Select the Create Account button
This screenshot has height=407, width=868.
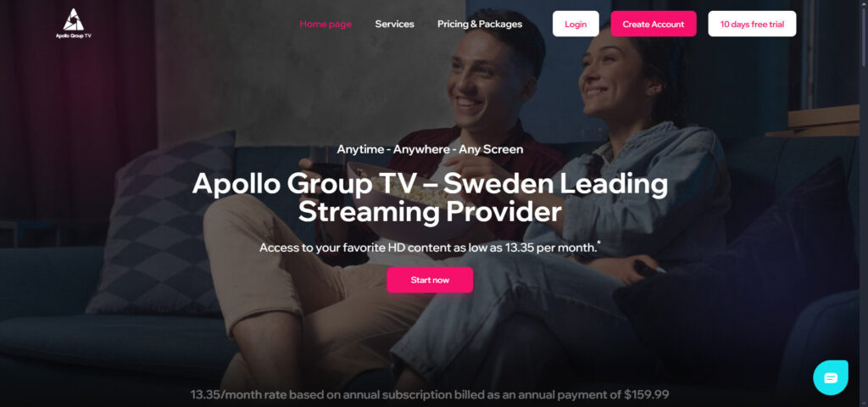tap(654, 24)
